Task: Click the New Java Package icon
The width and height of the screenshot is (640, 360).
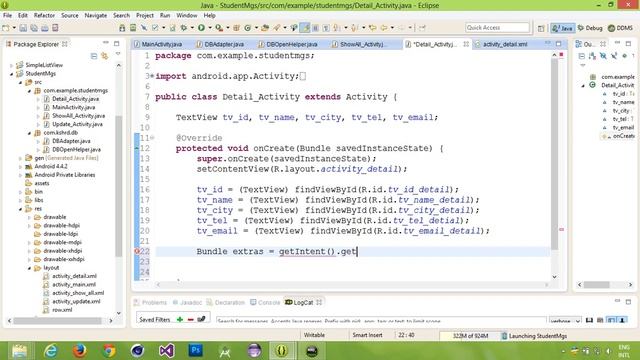Action: (x=236, y=28)
